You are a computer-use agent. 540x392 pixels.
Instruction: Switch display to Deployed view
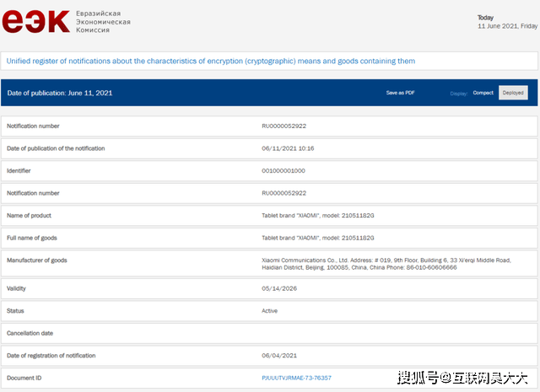513,93
